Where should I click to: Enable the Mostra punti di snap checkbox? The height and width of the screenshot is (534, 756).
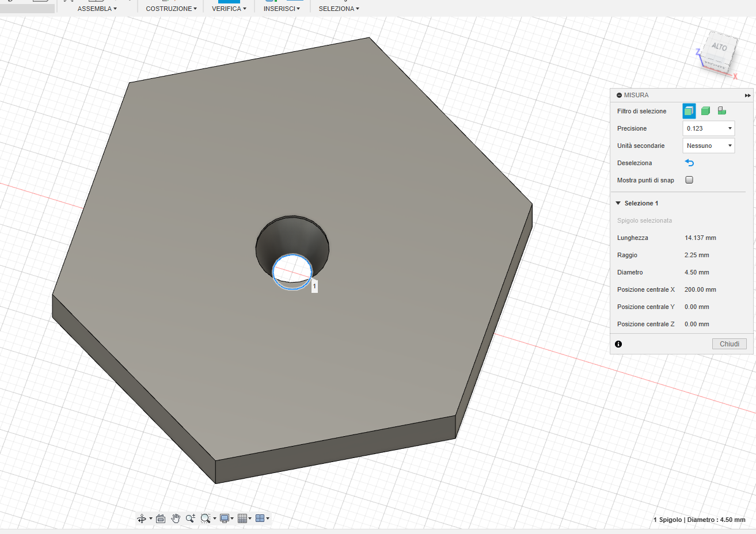point(689,180)
